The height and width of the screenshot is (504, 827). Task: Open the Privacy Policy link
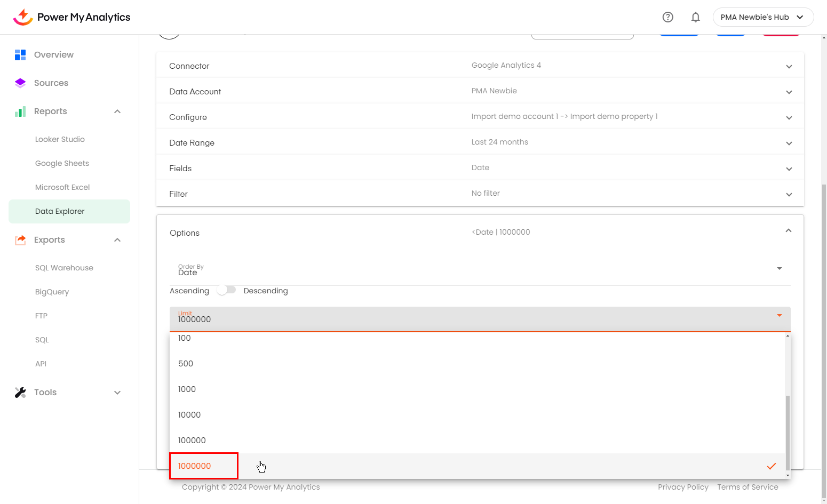point(682,487)
